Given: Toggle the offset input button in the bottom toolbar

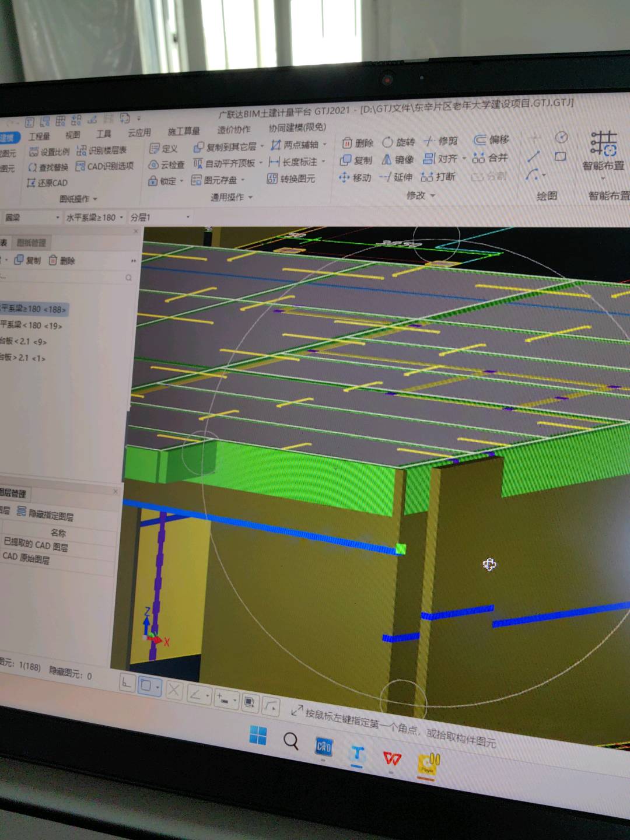Looking at the screenshot, I should 223,698.
